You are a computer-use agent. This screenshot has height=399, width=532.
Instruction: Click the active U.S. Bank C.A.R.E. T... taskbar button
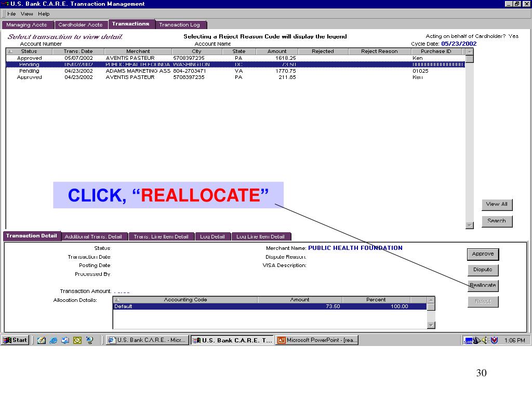[x=232, y=340]
